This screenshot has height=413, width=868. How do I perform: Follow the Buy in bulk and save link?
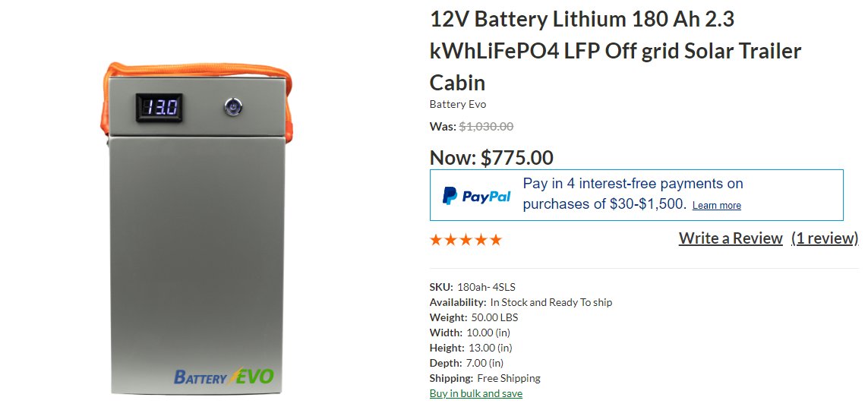pyautogui.click(x=475, y=393)
